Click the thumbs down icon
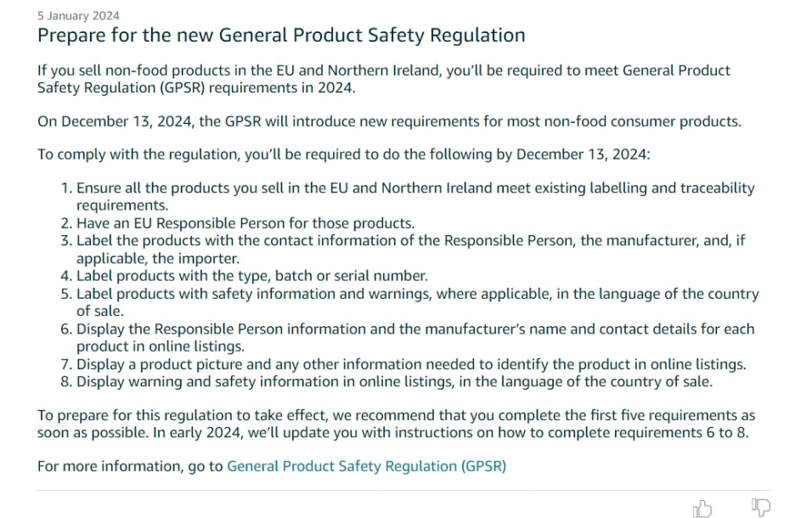Screen dimensions: 812x518 pyautogui.click(x=761, y=507)
